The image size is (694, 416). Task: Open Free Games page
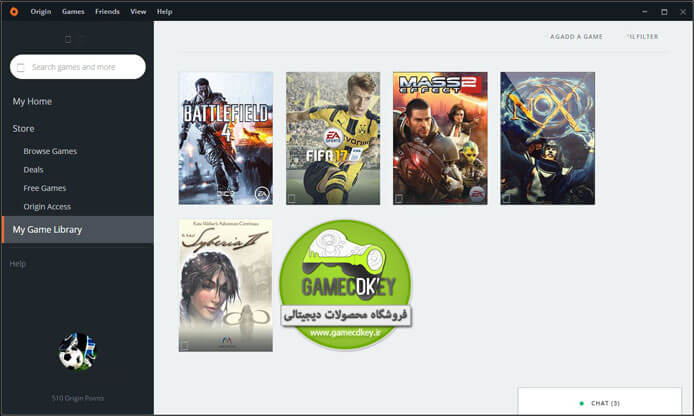pos(45,188)
